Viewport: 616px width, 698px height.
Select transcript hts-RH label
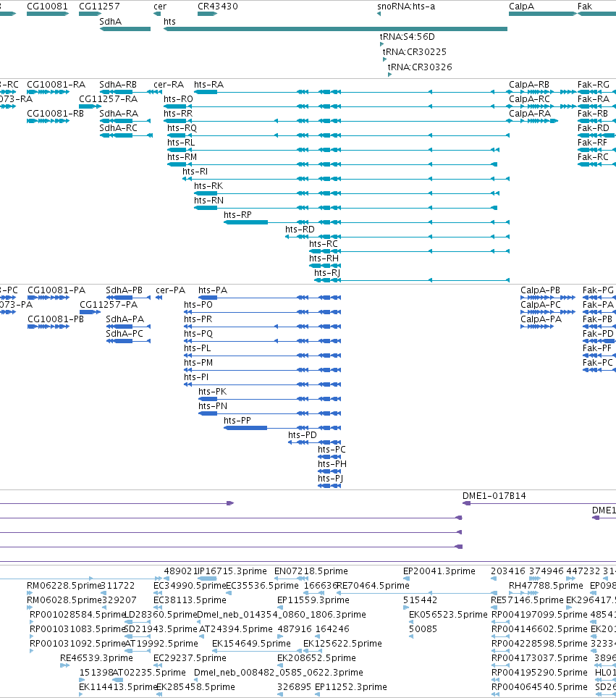coord(324,258)
